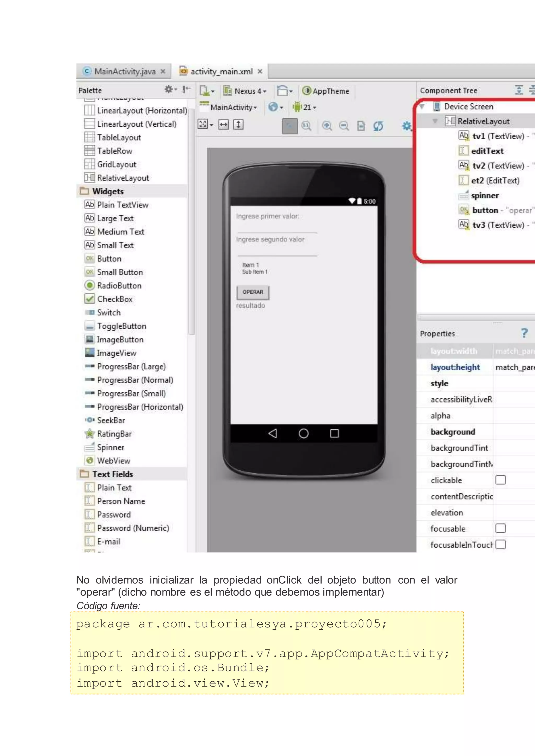535x756 pixels.
Task: Pick the Spinner widget in palette
Action: coord(104,447)
